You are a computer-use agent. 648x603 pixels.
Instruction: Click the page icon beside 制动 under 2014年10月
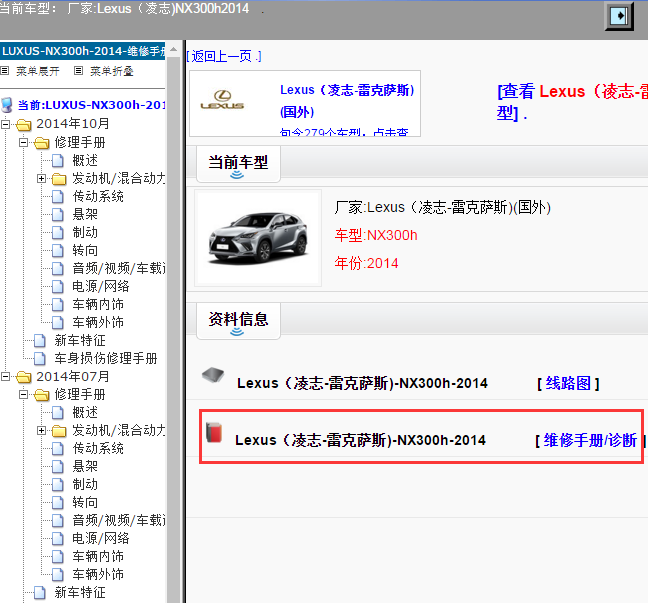tap(58, 232)
